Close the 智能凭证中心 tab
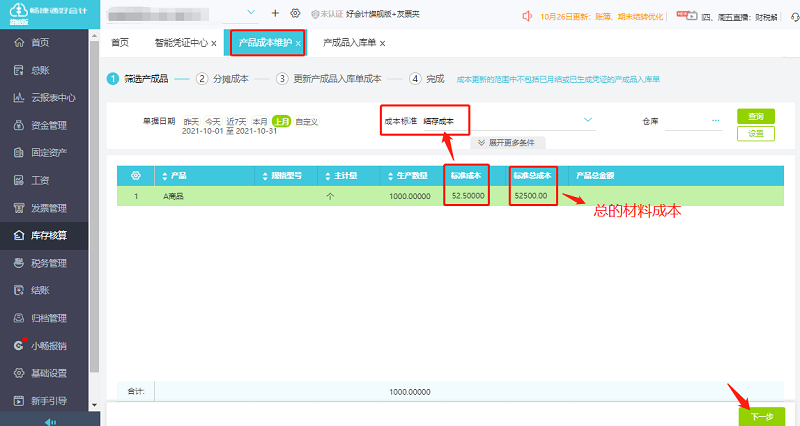The width and height of the screenshot is (800, 426). [x=214, y=44]
